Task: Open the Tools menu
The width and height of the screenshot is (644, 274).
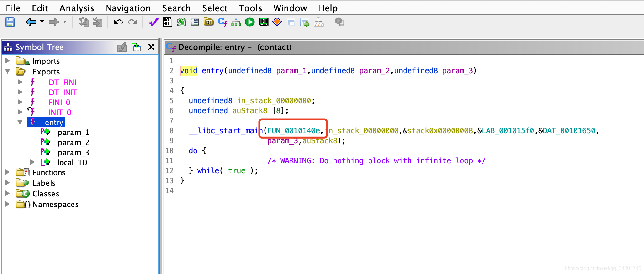Action: pos(250,8)
